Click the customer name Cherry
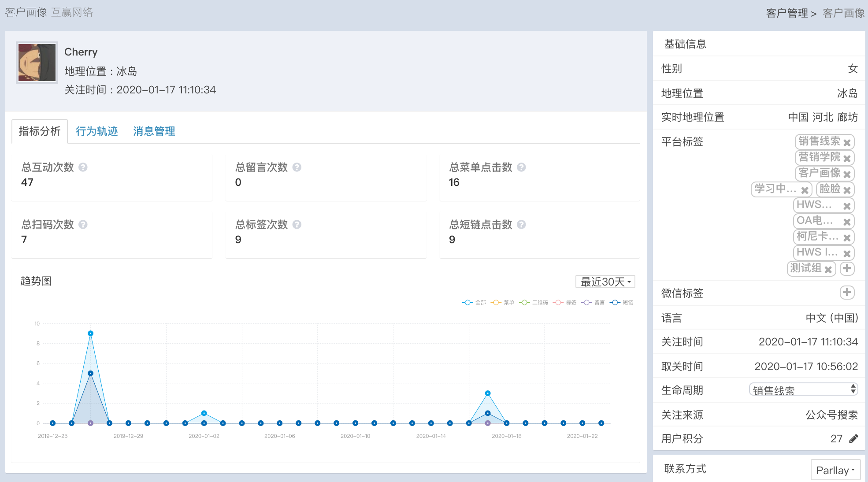Image resolution: width=868 pixels, height=482 pixels. 81,52
